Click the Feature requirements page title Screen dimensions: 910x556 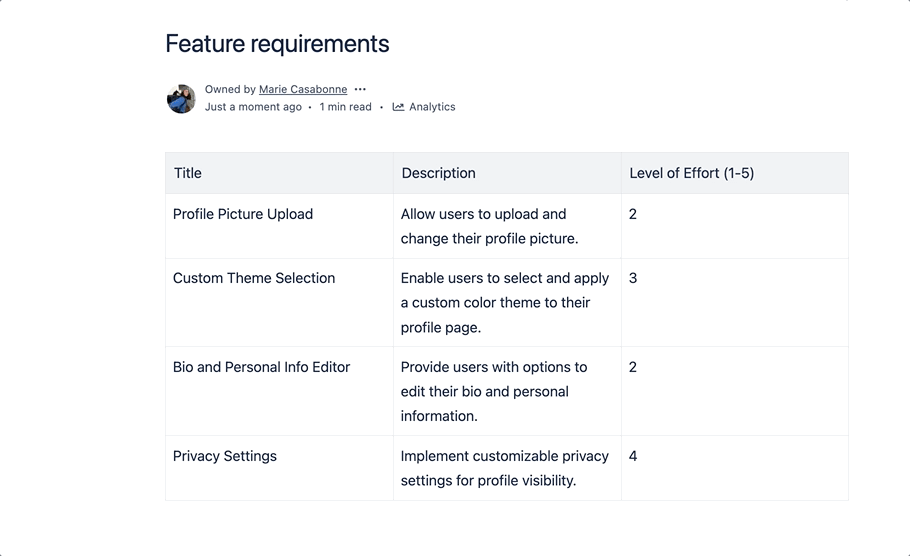[277, 44]
